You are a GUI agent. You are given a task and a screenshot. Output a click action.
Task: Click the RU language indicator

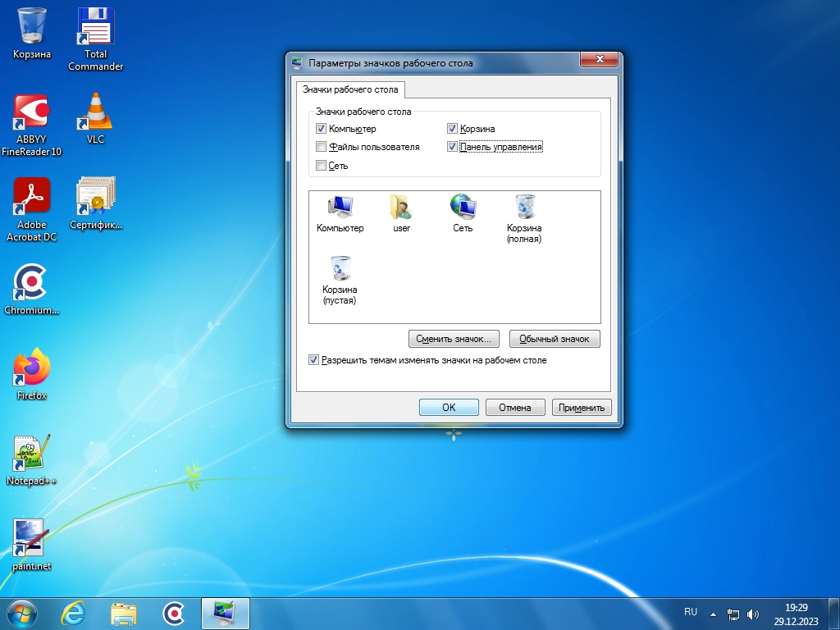point(691,612)
